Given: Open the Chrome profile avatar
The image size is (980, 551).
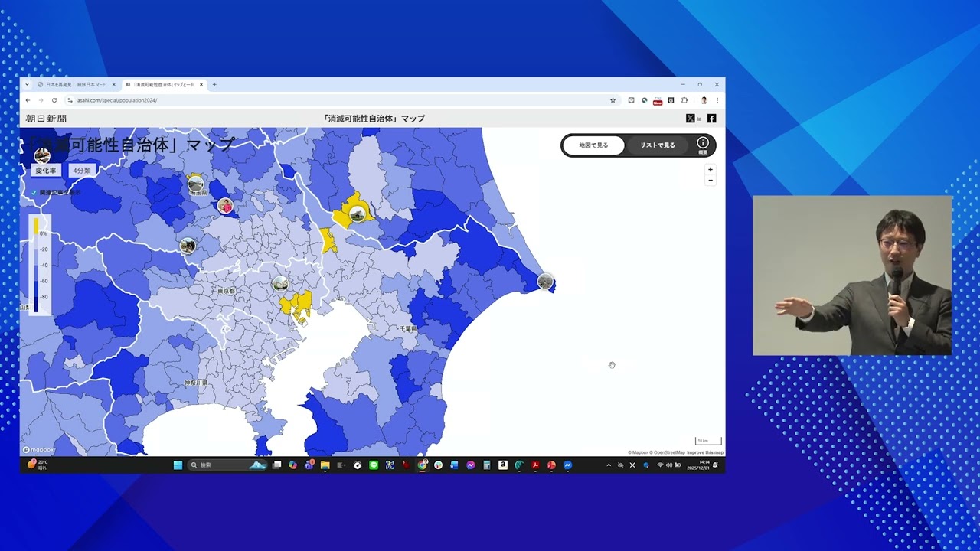Looking at the screenshot, I should click(x=704, y=100).
